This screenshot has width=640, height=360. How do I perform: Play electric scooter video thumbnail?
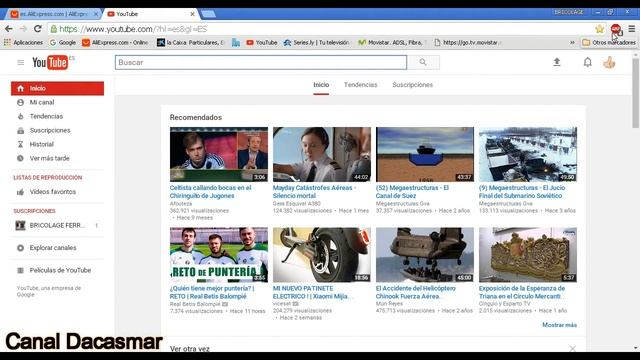pos(322,255)
